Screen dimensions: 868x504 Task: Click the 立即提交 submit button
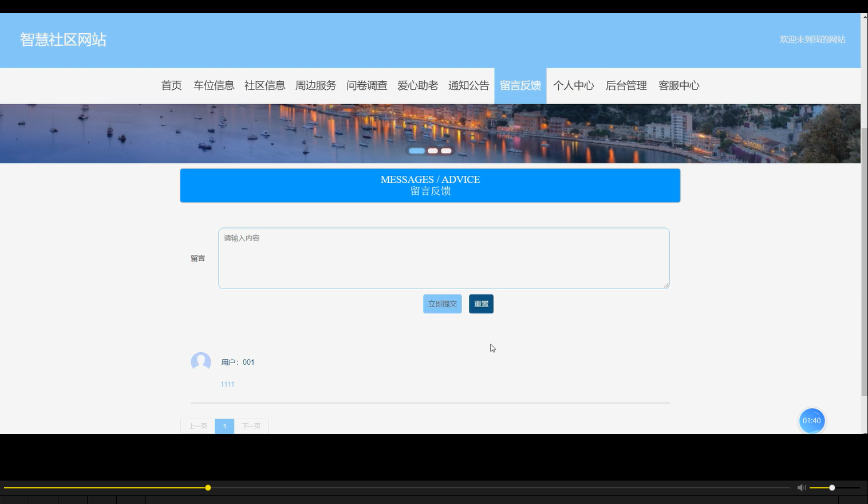point(442,304)
